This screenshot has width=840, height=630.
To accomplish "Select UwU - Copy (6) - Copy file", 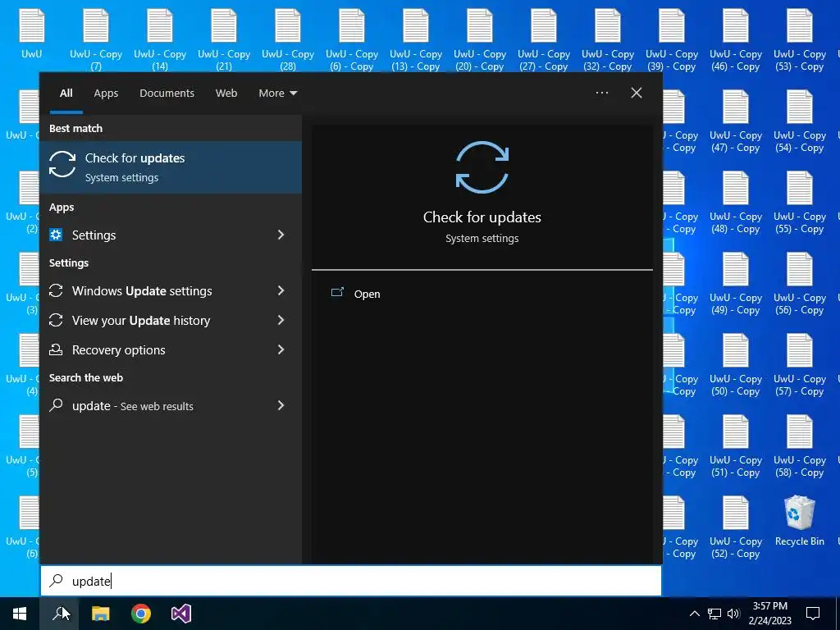I will tap(352, 39).
